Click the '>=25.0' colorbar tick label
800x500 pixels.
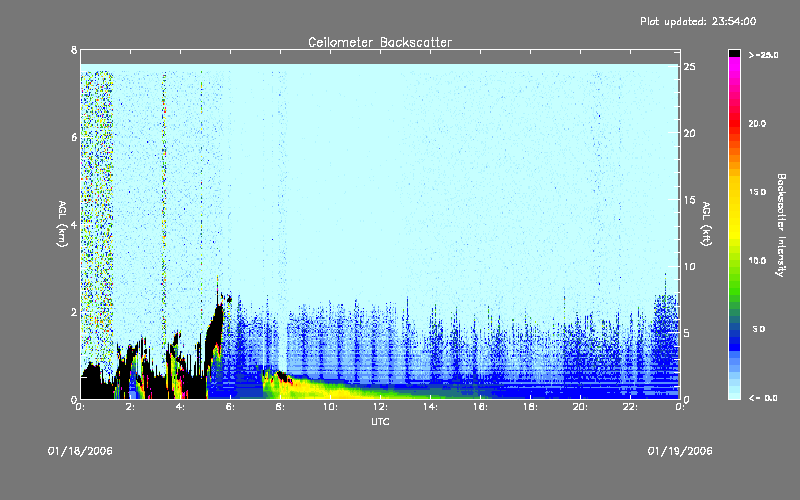[763, 55]
